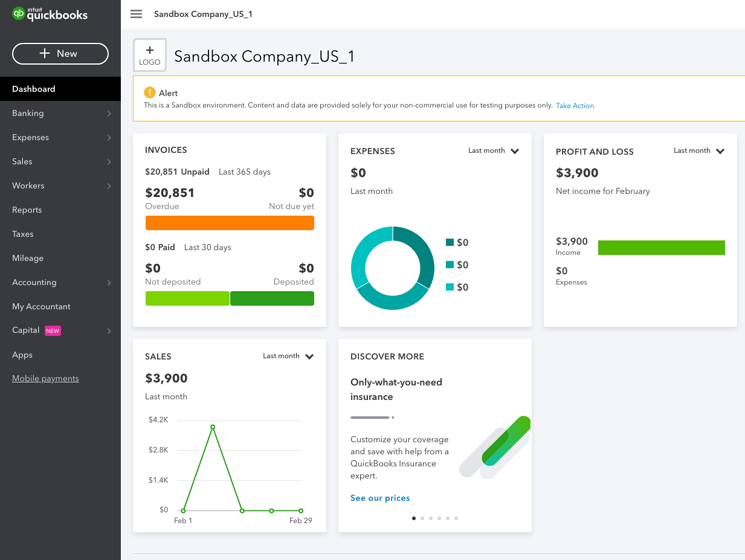Select the second carousel dot

coord(422,518)
